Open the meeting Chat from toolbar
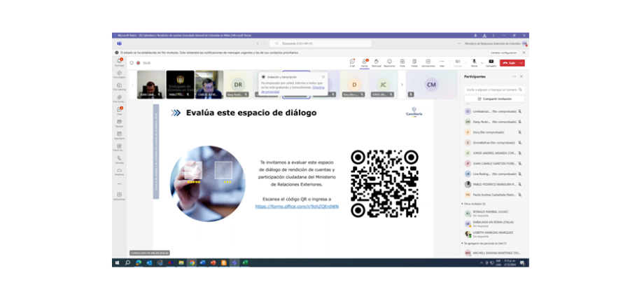644x294 pixels. pos(352,62)
